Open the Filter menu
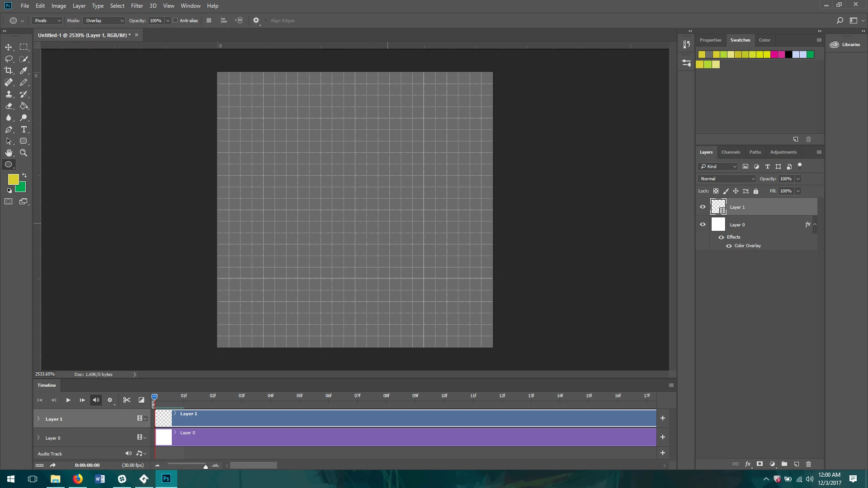 tap(137, 6)
